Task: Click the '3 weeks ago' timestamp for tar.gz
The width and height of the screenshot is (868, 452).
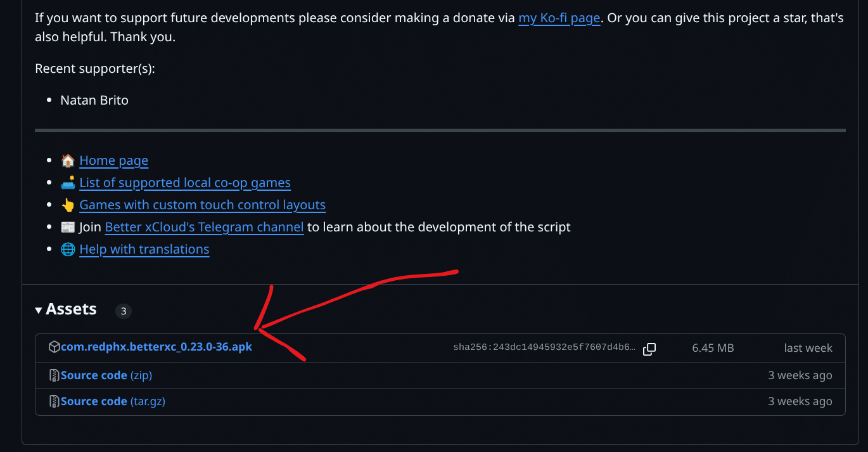Action: tap(800, 401)
